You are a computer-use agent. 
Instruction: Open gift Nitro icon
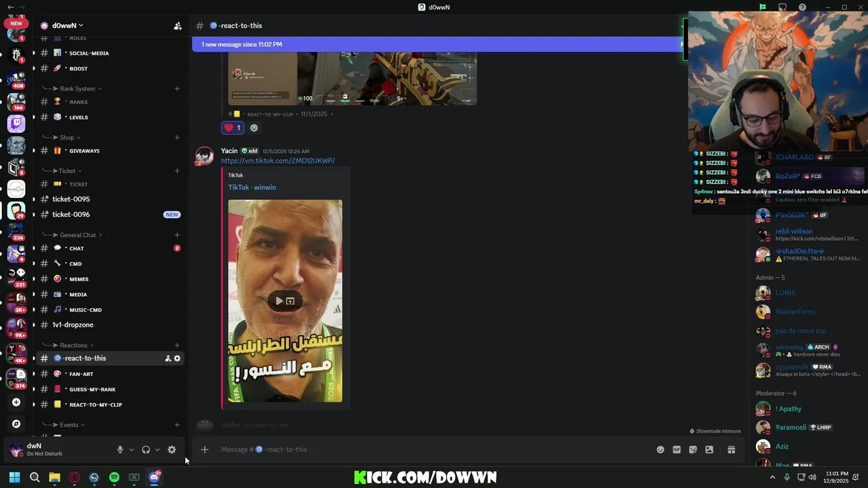coord(731,449)
